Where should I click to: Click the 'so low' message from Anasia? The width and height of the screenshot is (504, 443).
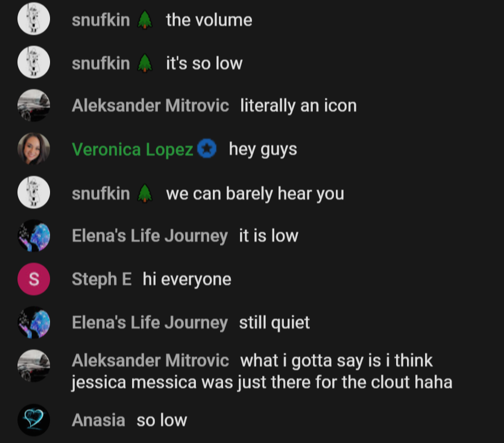162,420
